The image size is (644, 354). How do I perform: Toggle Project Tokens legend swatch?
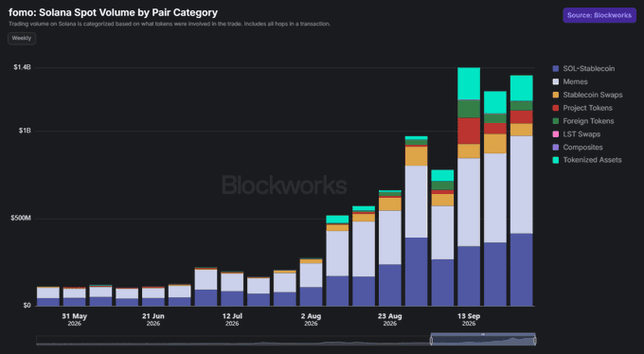(556, 108)
